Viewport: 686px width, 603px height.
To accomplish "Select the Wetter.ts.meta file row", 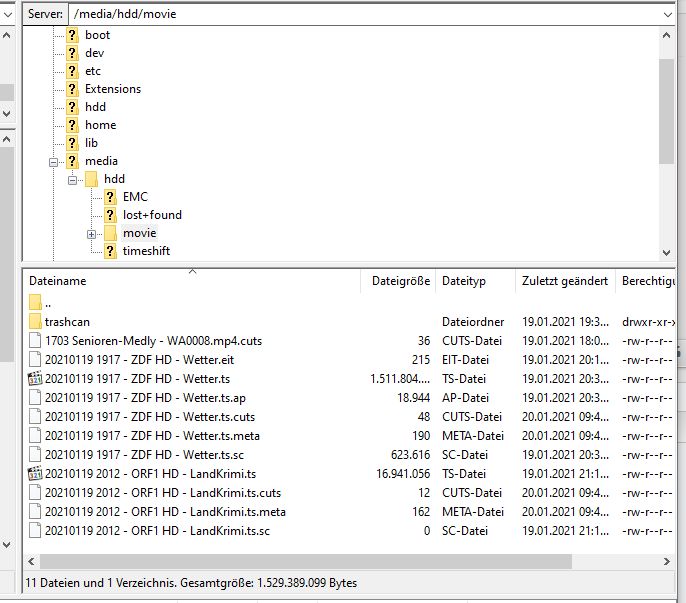I will point(150,435).
